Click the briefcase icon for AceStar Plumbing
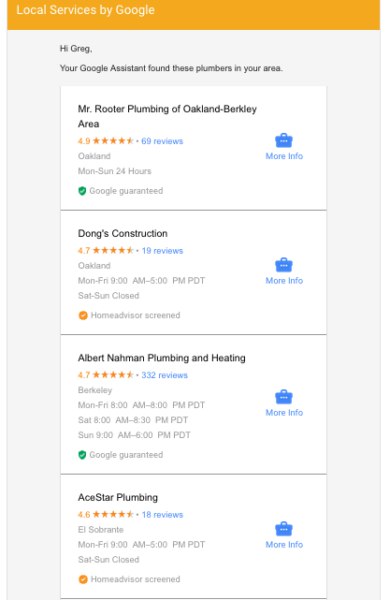 pyautogui.click(x=284, y=529)
